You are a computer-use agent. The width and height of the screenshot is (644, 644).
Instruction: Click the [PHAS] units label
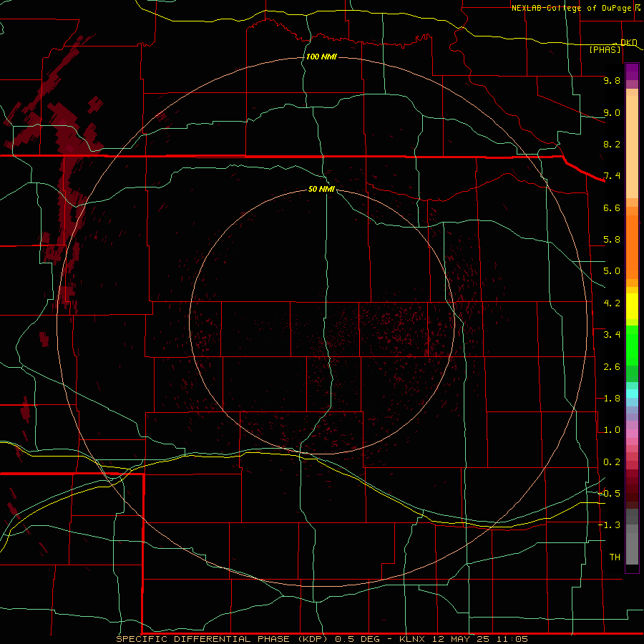605,49
